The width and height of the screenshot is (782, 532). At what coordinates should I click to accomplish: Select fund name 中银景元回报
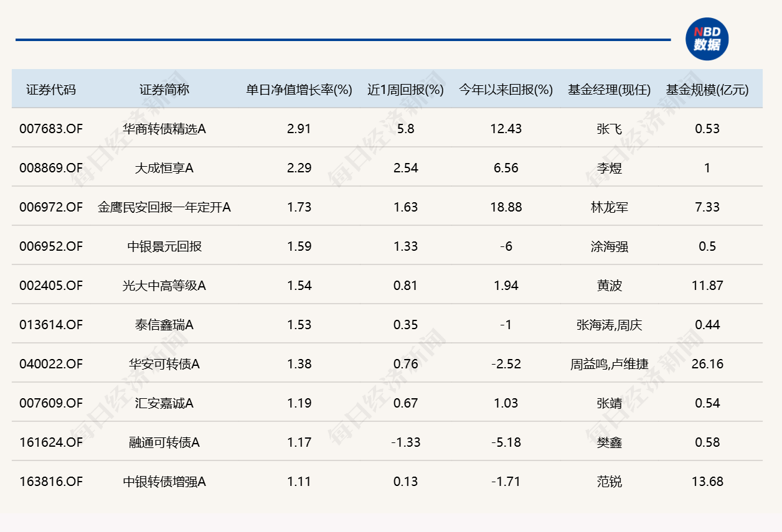[x=164, y=246]
